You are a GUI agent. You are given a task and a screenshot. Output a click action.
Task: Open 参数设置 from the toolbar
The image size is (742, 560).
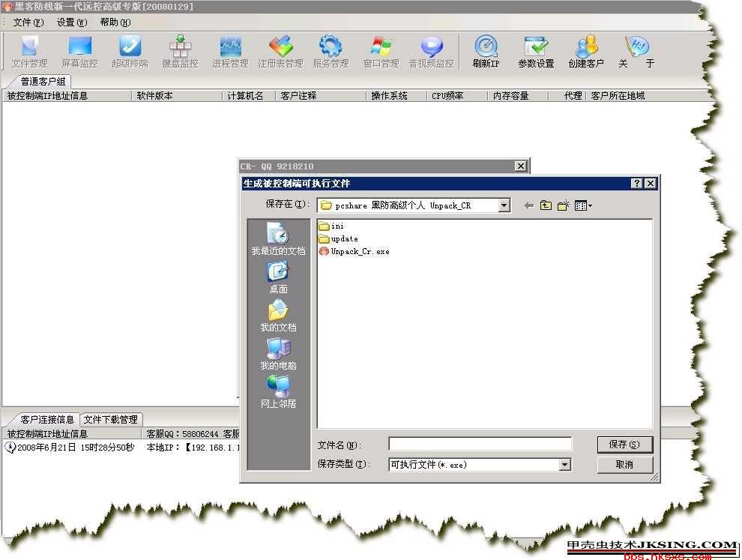[536, 50]
